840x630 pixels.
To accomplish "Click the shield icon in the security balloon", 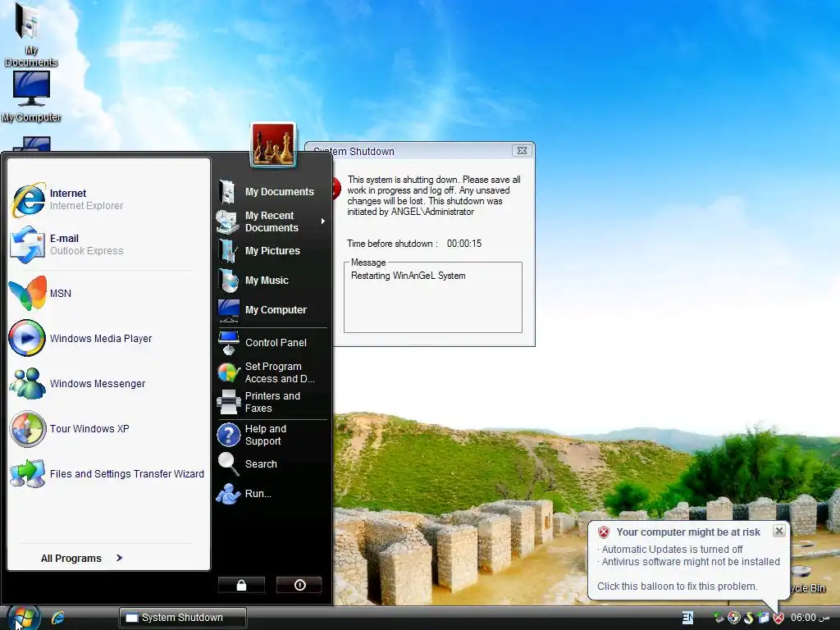I will pos(604,532).
